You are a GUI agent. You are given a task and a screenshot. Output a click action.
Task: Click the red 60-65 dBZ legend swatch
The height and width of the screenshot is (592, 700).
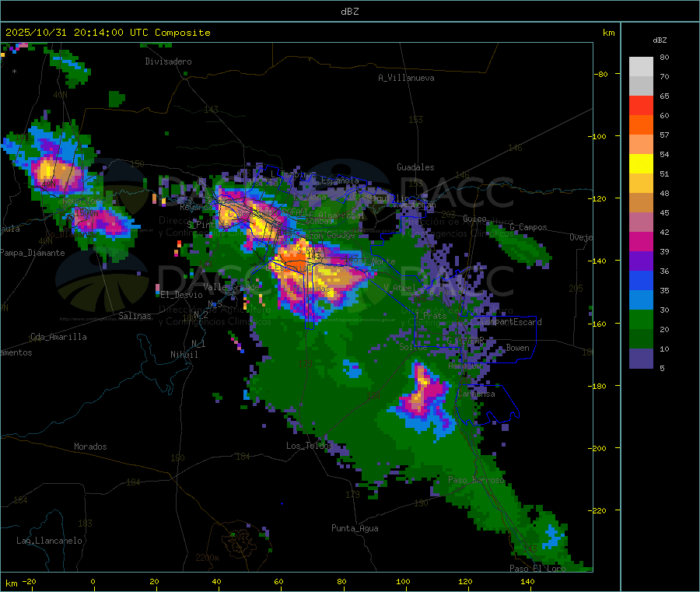coord(641,106)
